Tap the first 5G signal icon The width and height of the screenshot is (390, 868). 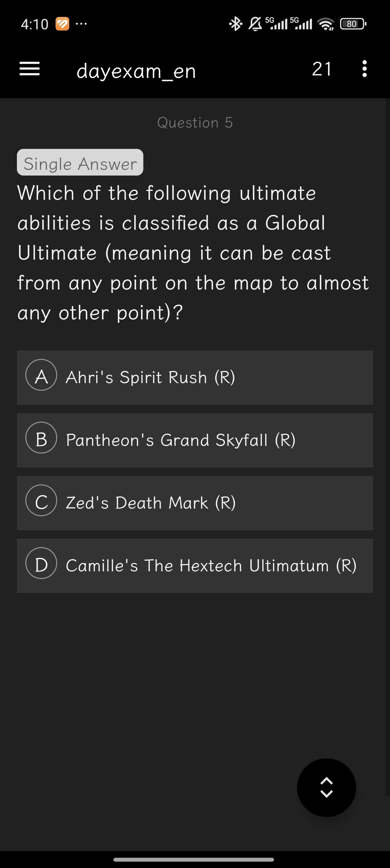277,24
